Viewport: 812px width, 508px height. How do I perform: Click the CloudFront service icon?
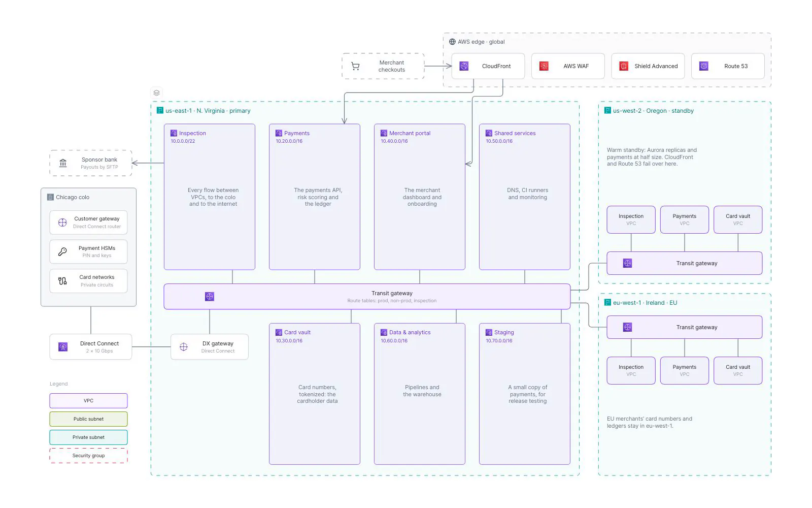[x=464, y=66]
